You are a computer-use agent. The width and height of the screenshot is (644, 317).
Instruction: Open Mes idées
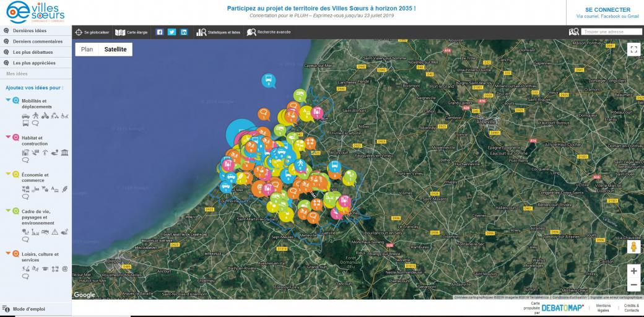[17, 74]
